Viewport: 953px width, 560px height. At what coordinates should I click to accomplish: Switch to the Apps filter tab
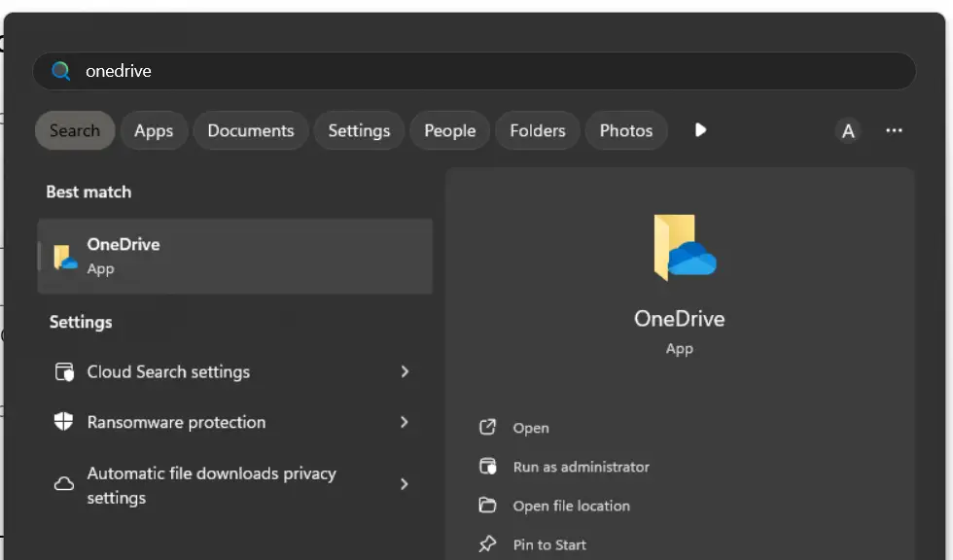(x=154, y=131)
